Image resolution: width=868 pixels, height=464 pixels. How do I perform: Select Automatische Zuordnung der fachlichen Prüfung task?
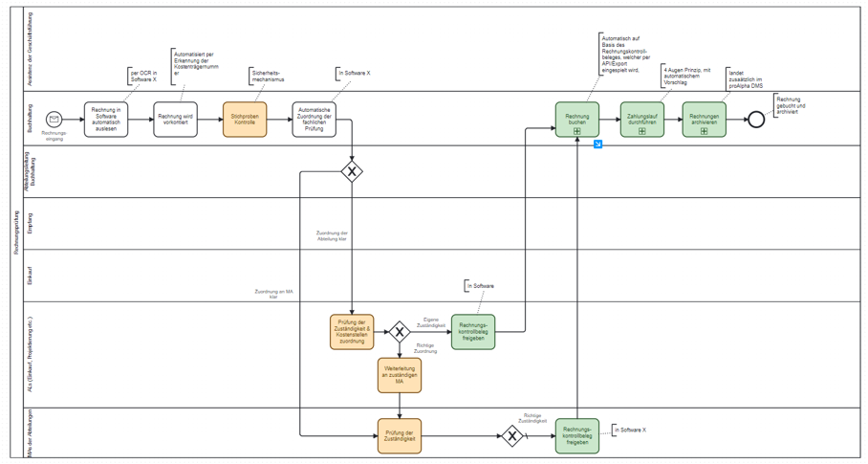tap(314, 120)
